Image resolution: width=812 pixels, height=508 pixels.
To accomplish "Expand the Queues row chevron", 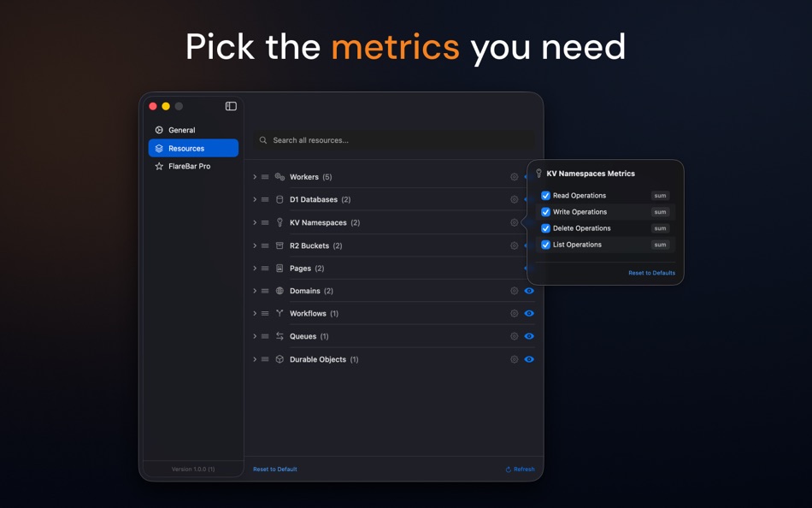I will [255, 336].
